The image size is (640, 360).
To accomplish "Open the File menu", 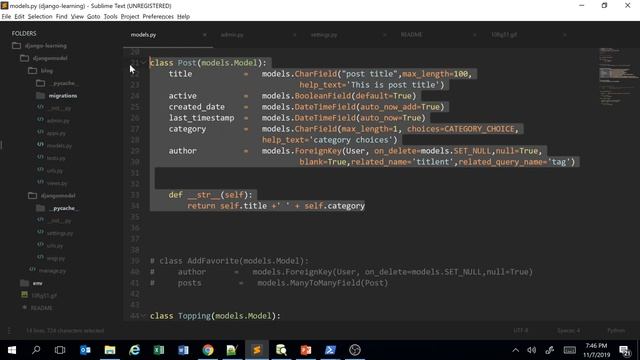I will 6,16.
